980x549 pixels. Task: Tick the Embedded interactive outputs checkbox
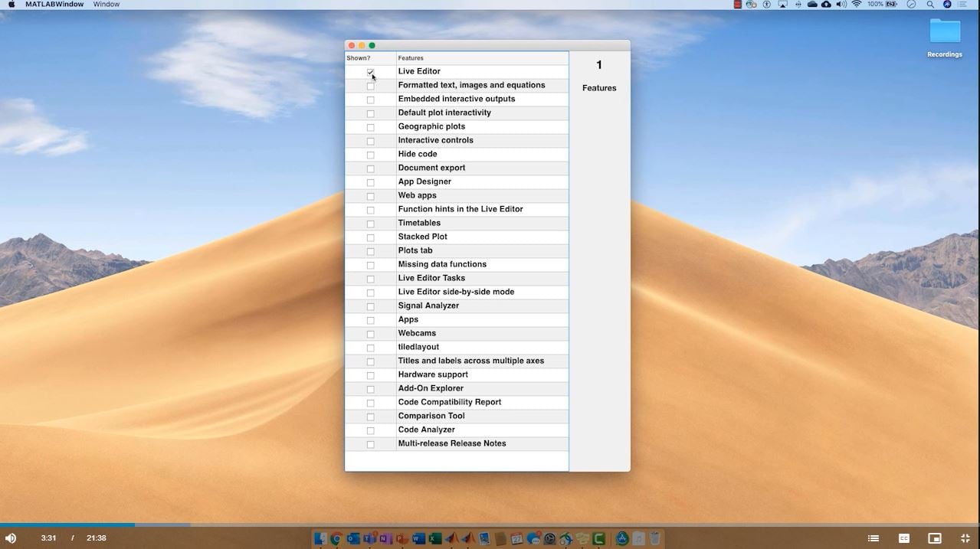click(370, 100)
